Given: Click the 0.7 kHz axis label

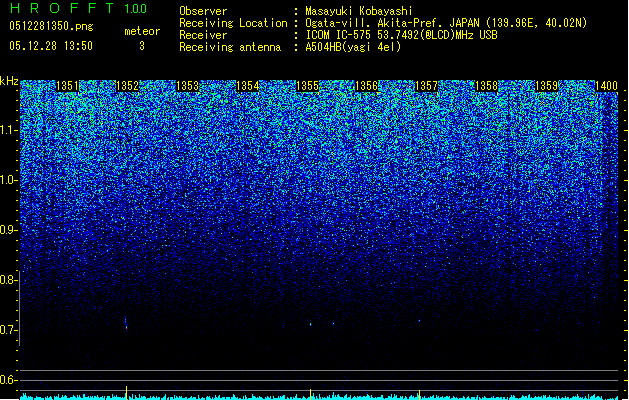Looking at the screenshot, I should pos(8,330).
